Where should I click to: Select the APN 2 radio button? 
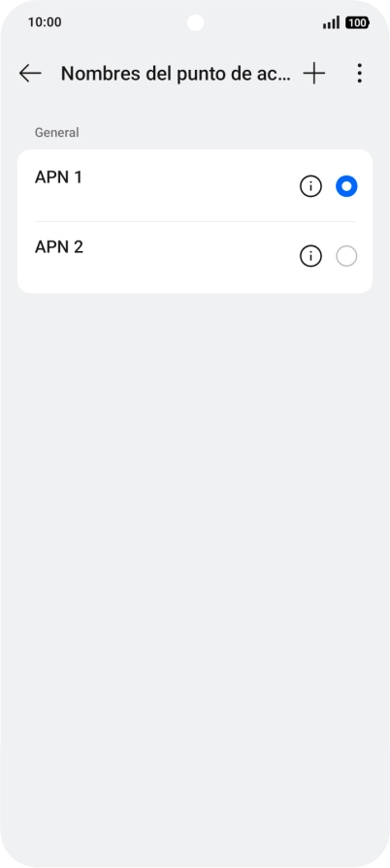point(346,256)
